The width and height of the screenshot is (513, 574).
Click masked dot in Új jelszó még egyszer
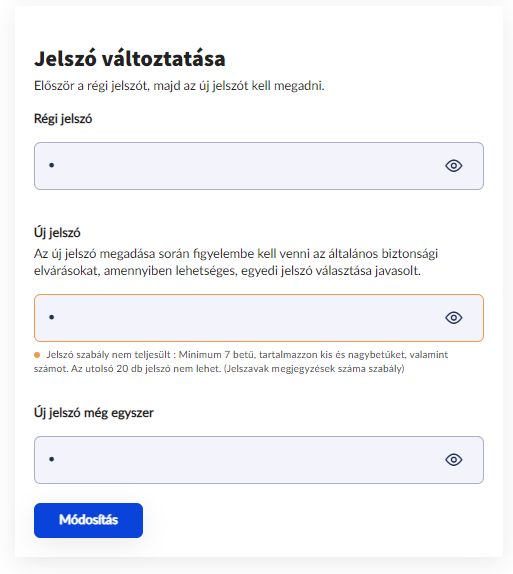(52, 459)
